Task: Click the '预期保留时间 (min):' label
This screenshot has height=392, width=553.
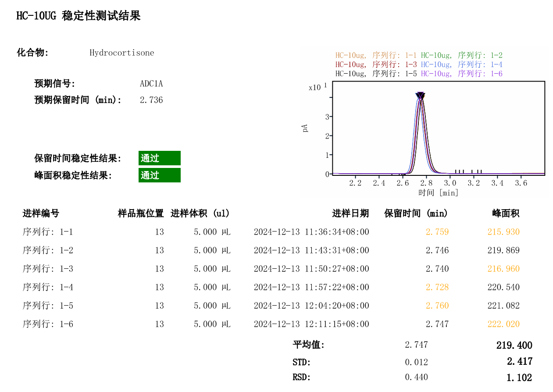Action: [x=78, y=100]
